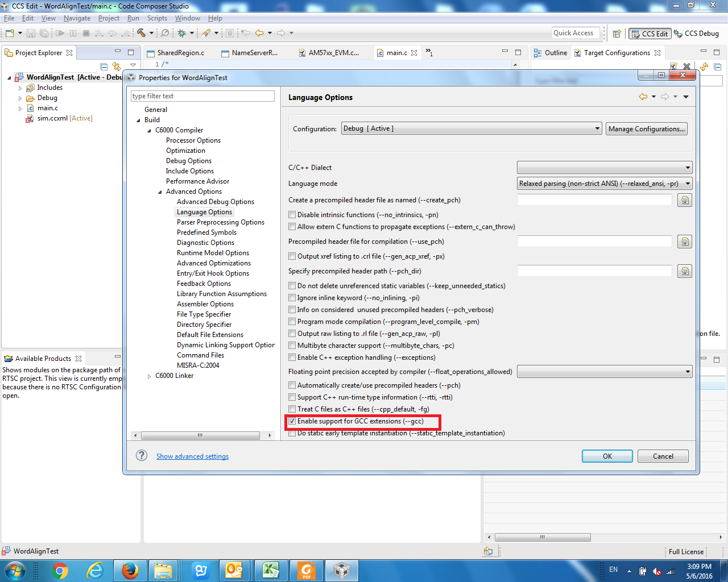The width and height of the screenshot is (728, 582).
Task: Click the back arrow in Language Options header
Action: click(x=643, y=97)
